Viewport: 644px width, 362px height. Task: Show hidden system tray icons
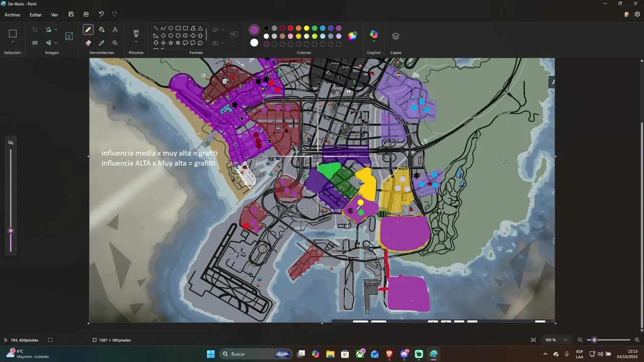[545, 354]
